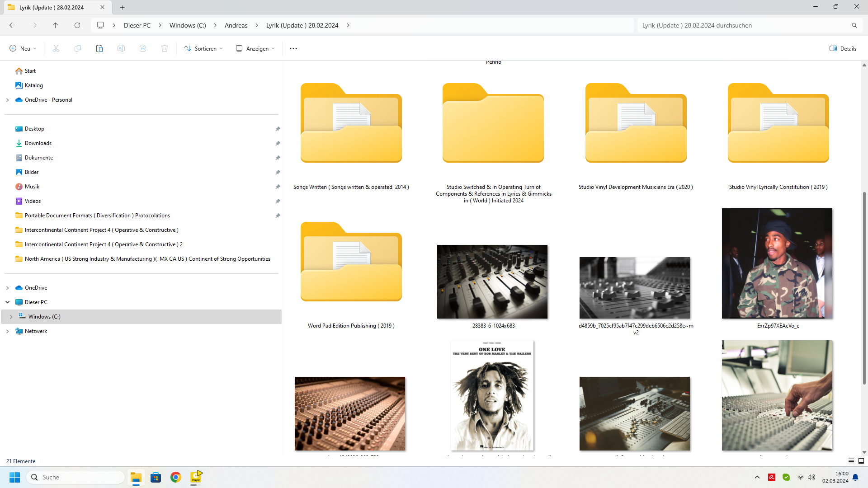Viewport: 868px width, 488px height.
Task: Click the Paste clipboard icon
Action: coord(99,48)
